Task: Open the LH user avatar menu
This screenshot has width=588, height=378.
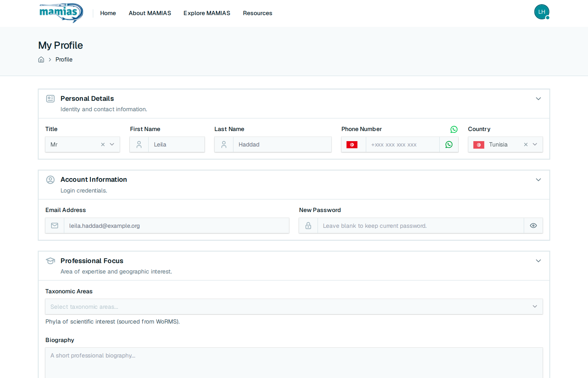Action: [x=542, y=12]
